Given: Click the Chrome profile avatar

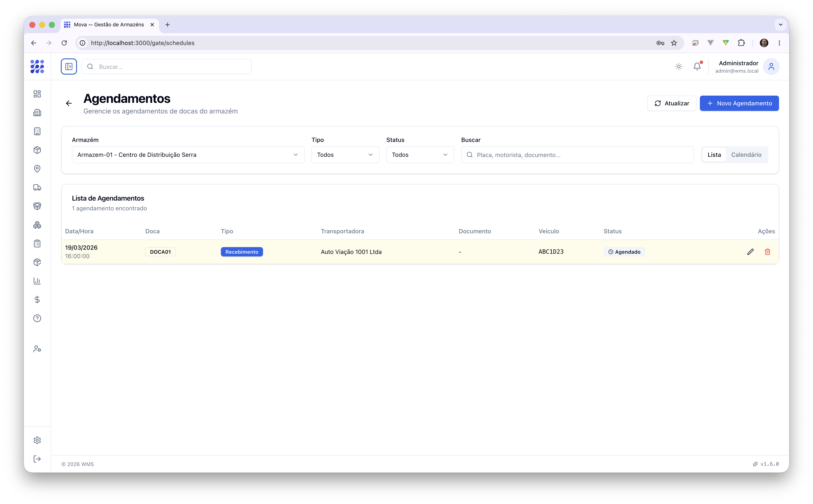Looking at the screenshot, I should [764, 43].
